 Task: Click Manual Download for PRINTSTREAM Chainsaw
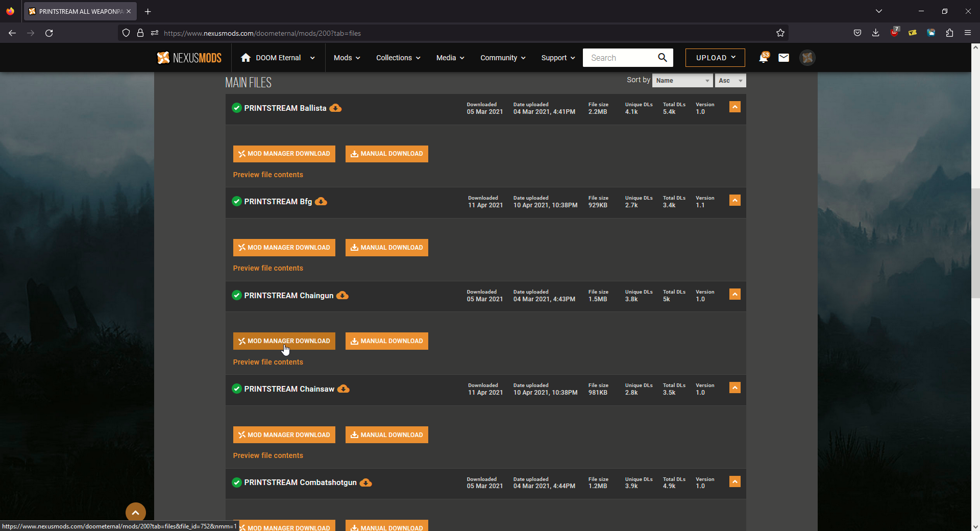(x=387, y=435)
